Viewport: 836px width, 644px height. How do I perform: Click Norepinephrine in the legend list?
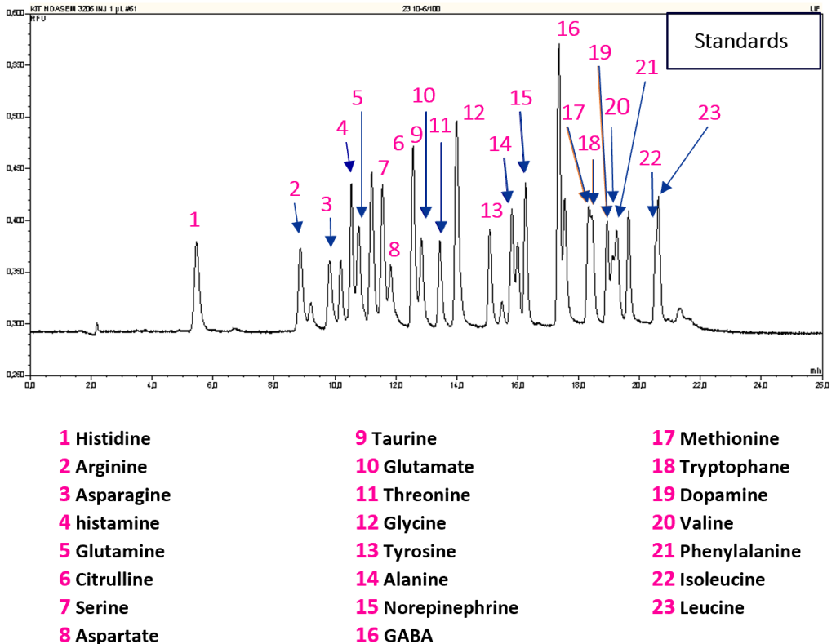[437, 607]
